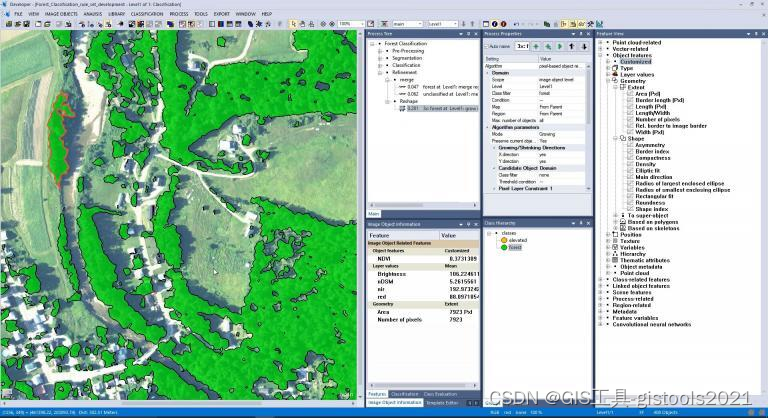Toggle first yellow-highlighted icon after green folder
Viewport: 768px width, 418px height.
tap(564, 24)
